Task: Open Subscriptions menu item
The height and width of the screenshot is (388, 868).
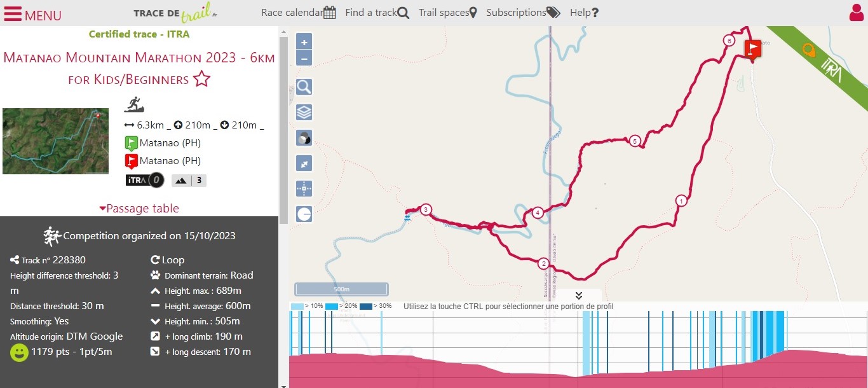Action: pos(524,13)
